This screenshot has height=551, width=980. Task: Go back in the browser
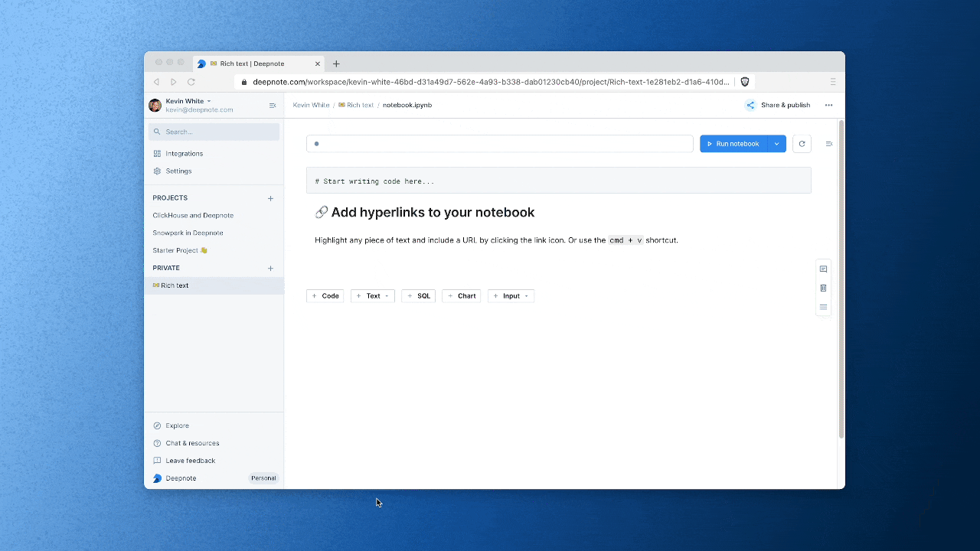[x=157, y=82]
